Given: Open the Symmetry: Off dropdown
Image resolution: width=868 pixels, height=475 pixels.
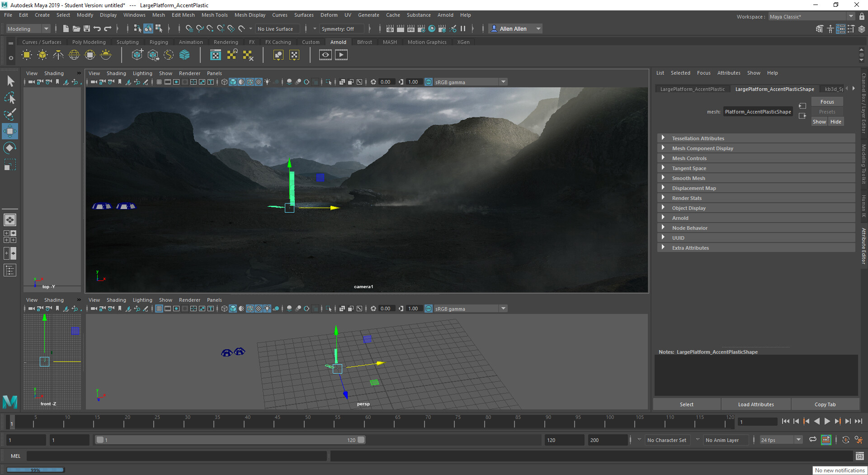Looking at the screenshot, I should click(x=342, y=28).
